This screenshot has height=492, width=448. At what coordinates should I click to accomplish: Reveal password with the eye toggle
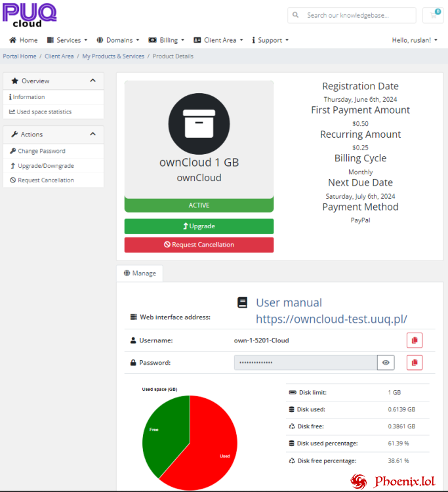click(386, 362)
